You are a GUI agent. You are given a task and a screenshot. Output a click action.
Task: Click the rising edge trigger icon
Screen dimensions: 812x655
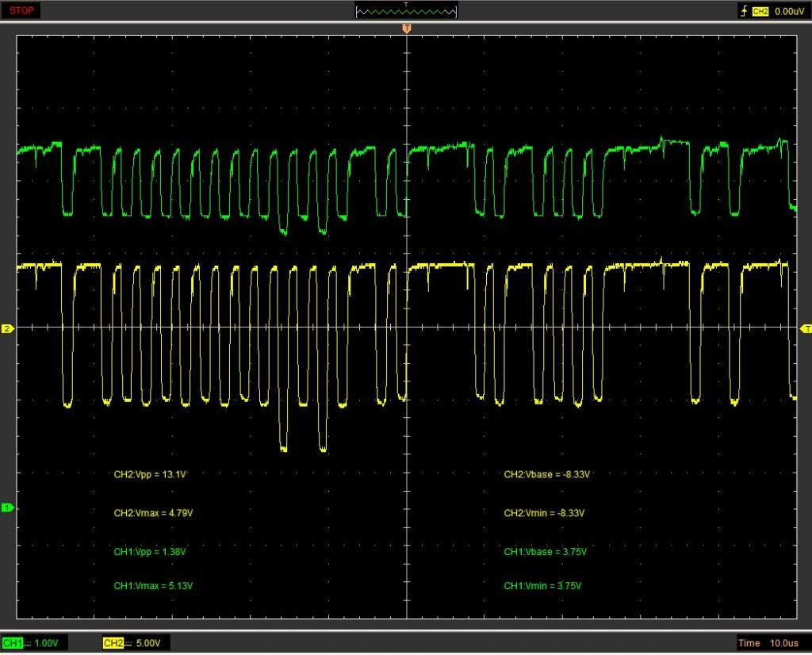click(x=743, y=11)
